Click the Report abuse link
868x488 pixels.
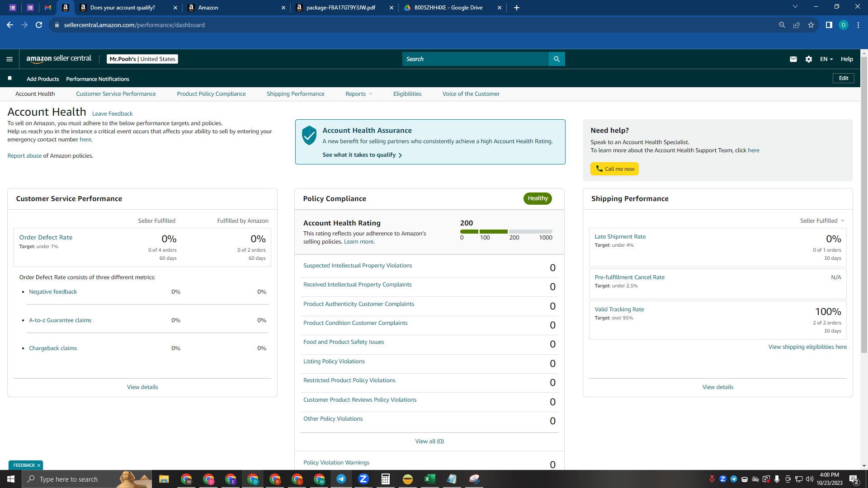tap(24, 156)
